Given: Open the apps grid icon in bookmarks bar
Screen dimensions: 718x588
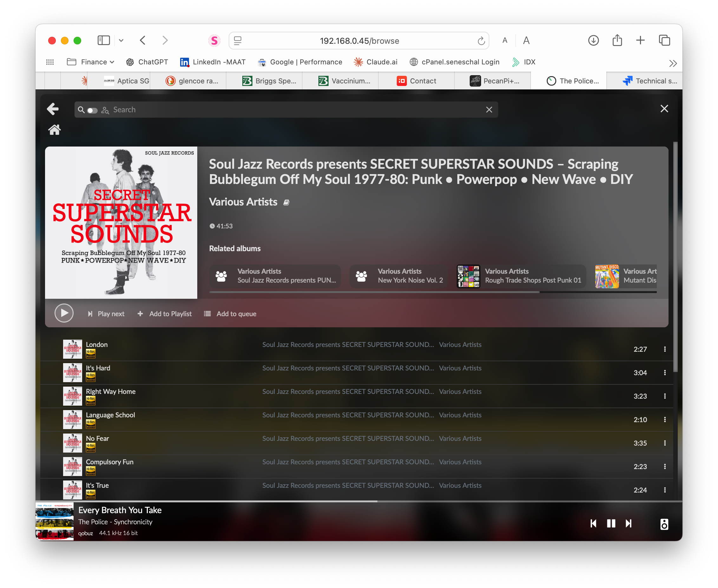Looking at the screenshot, I should (x=50, y=62).
